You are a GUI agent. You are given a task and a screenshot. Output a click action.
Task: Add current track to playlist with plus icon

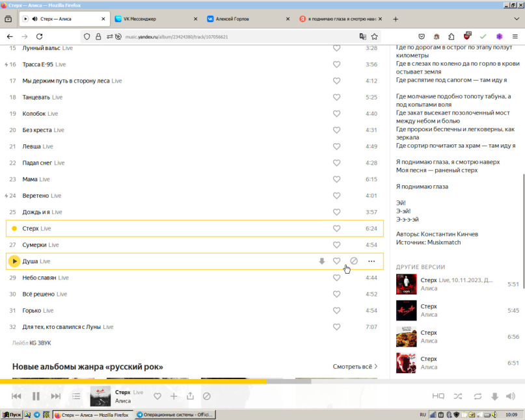[x=174, y=396]
